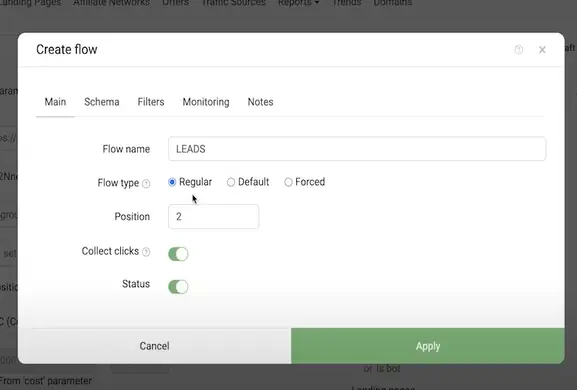Screen dimensions: 577x390
Task: Apply the new flow settings
Action: (428, 346)
